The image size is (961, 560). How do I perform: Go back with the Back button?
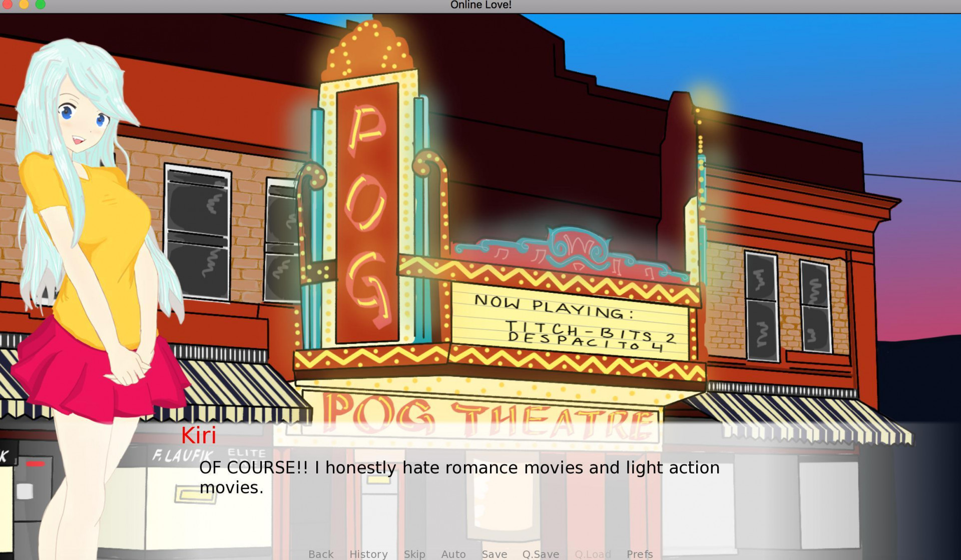tap(321, 554)
